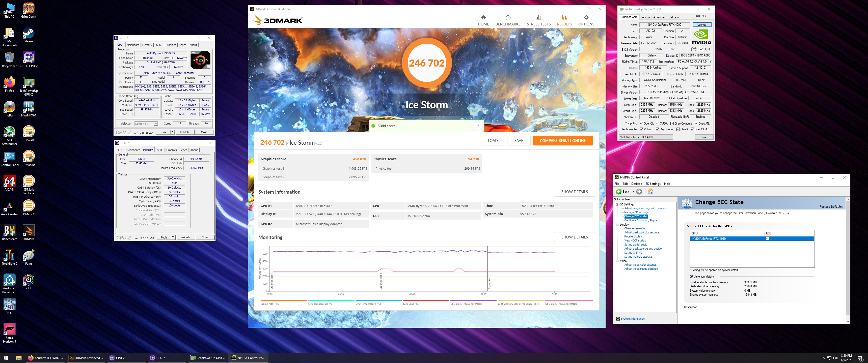Toggle the DirectCompute checkbox in GPU-Z

click(x=672, y=124)
